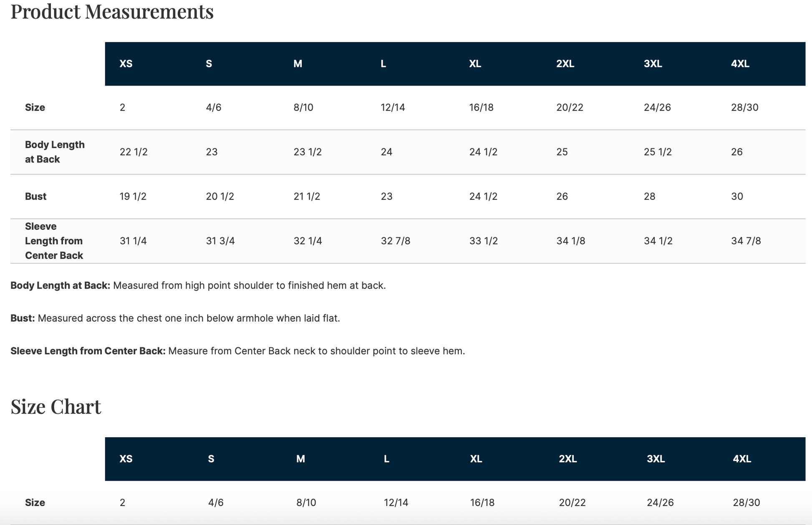The width and height of the screenshot is (812, 525).
Task: Click the Sleeve Length from Center Back definition text
Action: [316, 351]
